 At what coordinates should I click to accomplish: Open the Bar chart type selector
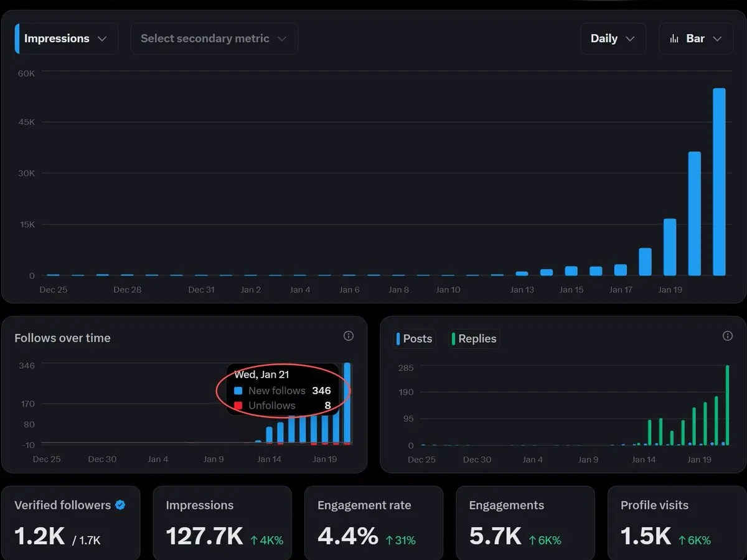(x=696, y=39)
